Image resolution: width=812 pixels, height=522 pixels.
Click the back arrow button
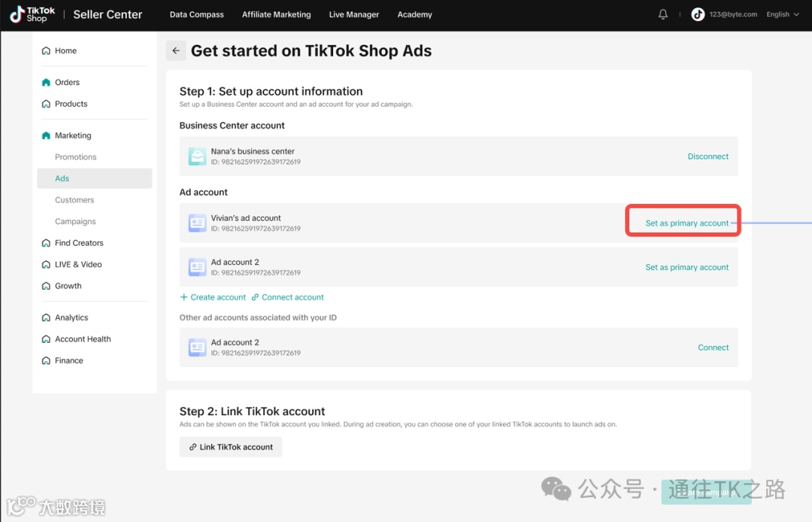pos(176,51)
